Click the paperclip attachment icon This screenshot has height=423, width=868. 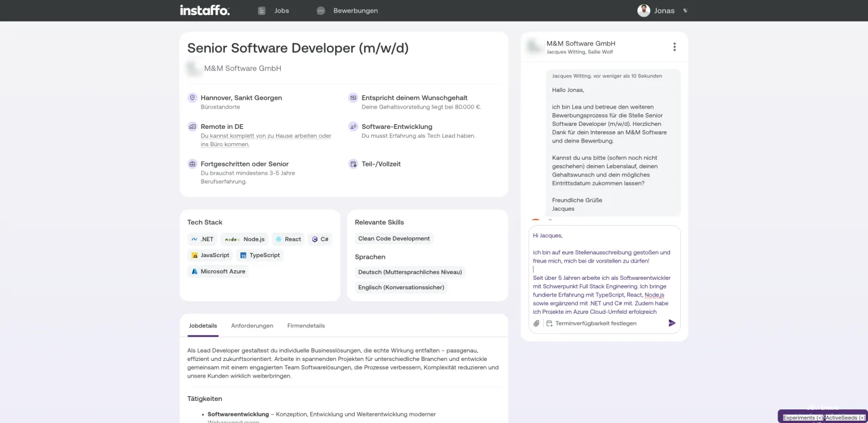tap(536, 323)
